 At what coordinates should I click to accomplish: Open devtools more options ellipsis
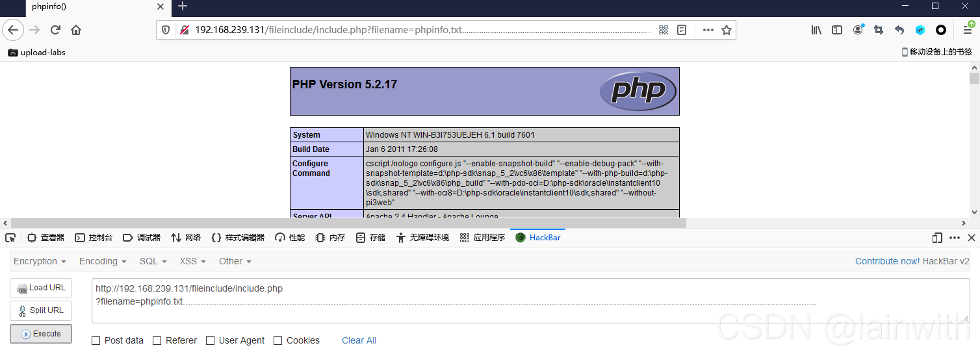pyautogui.click(x=955, y=238)
